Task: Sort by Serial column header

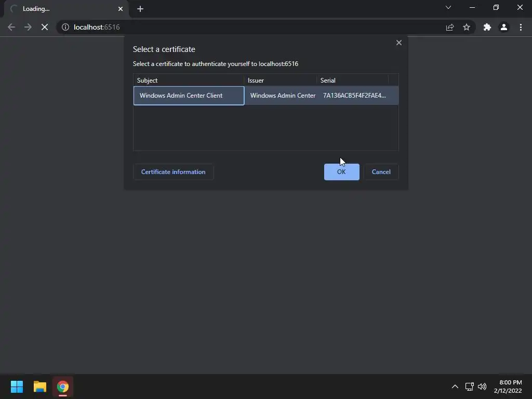Action: [352, 81]
